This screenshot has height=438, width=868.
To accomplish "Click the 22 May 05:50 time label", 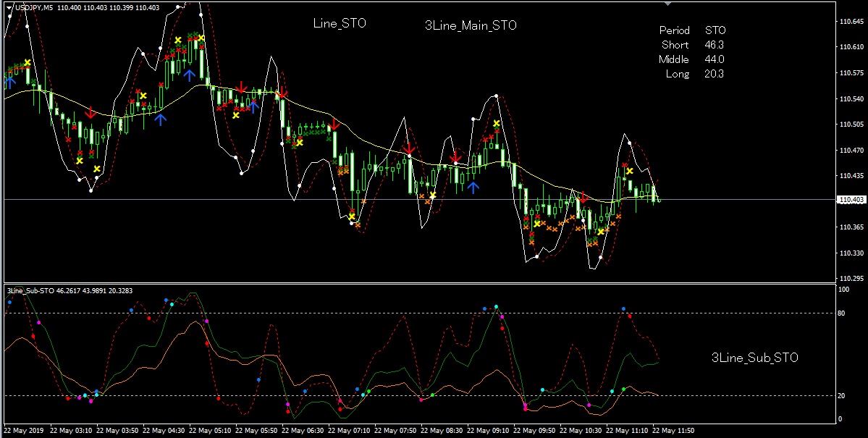I will (x=257, y=430).
